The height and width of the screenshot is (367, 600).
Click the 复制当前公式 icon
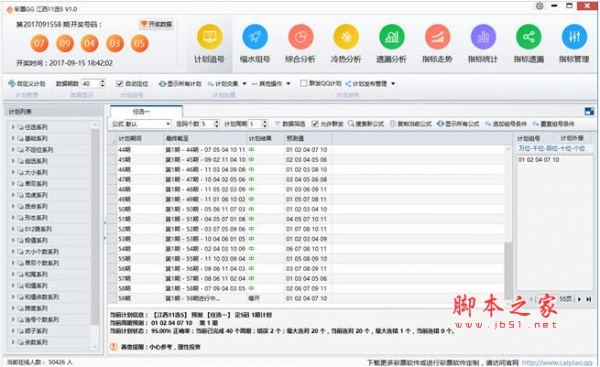point(393,124)
